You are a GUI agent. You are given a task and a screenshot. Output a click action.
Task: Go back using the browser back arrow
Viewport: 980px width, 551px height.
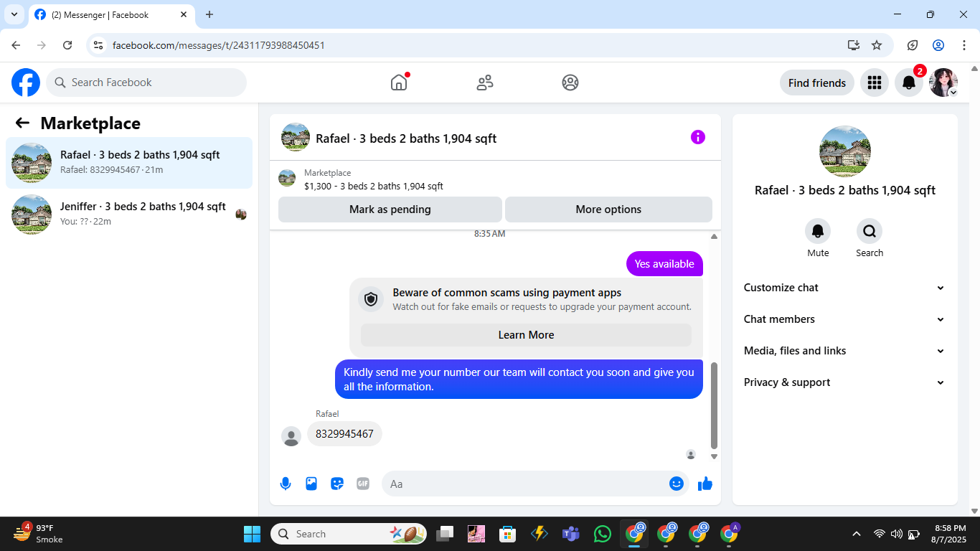click(16, 45)
